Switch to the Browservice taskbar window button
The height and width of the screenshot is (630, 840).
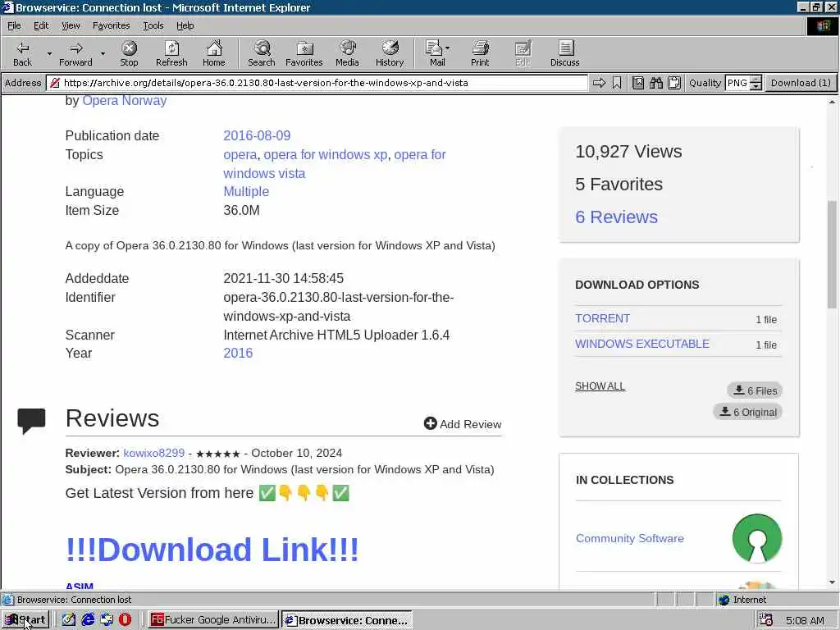tap(347, 620)
